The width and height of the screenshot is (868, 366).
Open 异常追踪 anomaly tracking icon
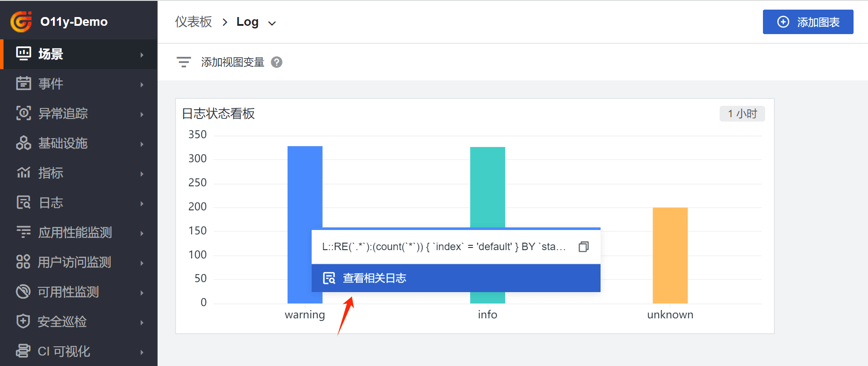point(23,113)
